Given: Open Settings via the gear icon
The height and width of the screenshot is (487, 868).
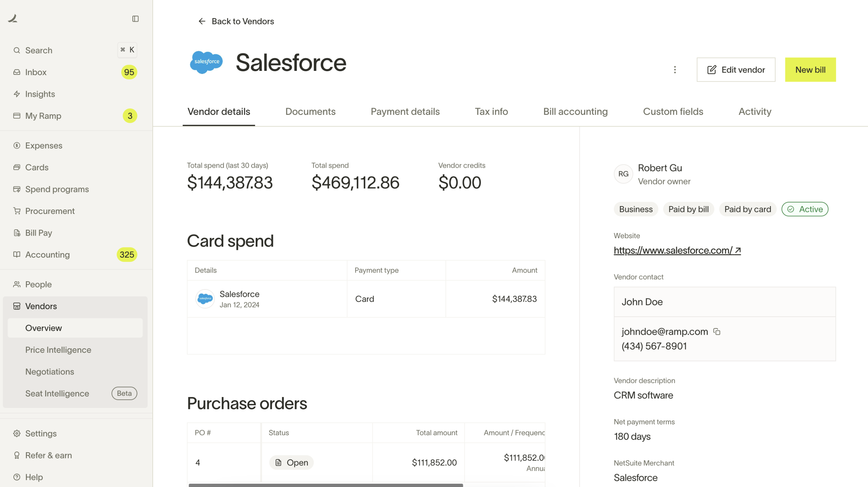Looking at the screenshot, I should click(17, 434).
